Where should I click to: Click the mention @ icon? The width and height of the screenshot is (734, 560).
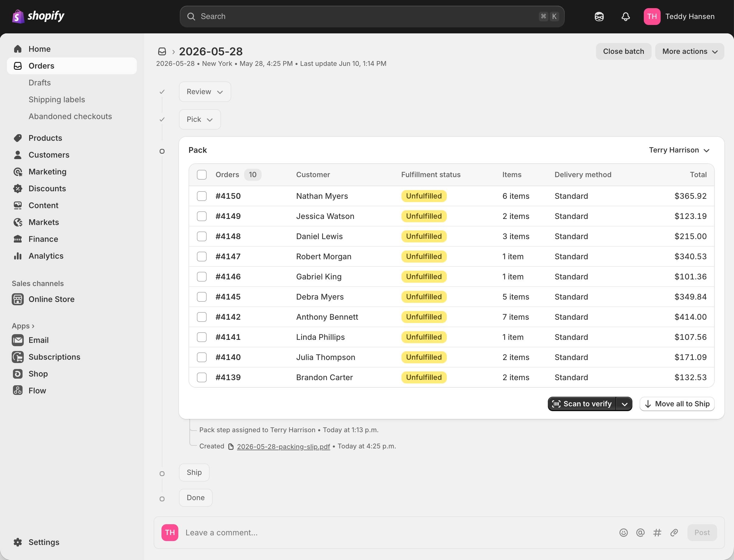point(640,532)
